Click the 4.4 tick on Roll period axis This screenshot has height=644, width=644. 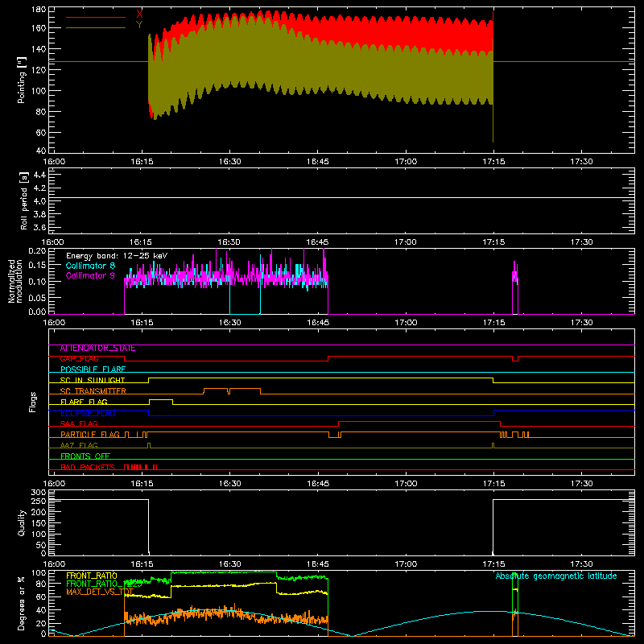[39, 175]
